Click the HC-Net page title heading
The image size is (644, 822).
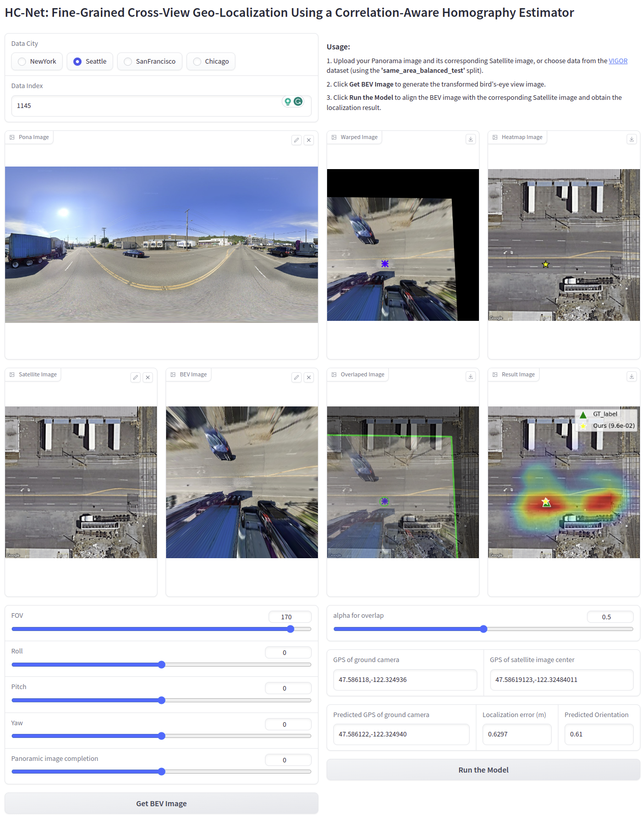click(x=289, y=13)
